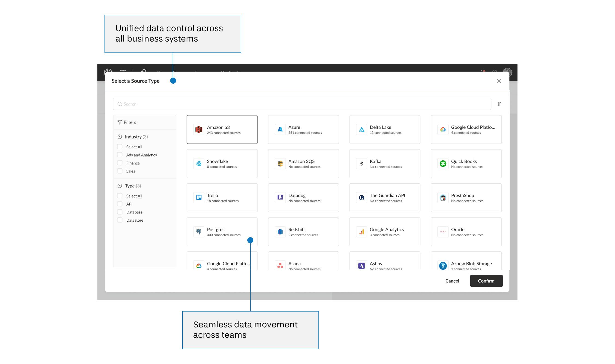Check the Finance industry filter
This screenshot has height=364, width=615.
tap(120, 163)
